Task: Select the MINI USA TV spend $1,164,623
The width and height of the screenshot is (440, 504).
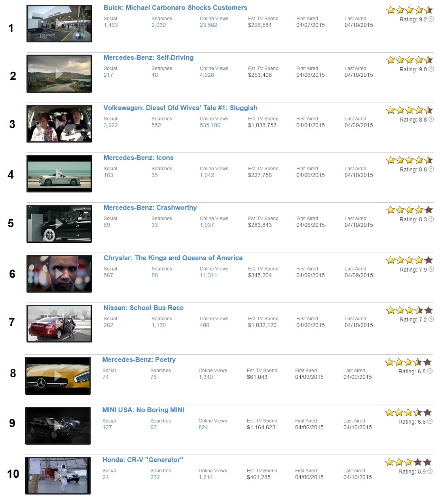Action: coord(261,427)
